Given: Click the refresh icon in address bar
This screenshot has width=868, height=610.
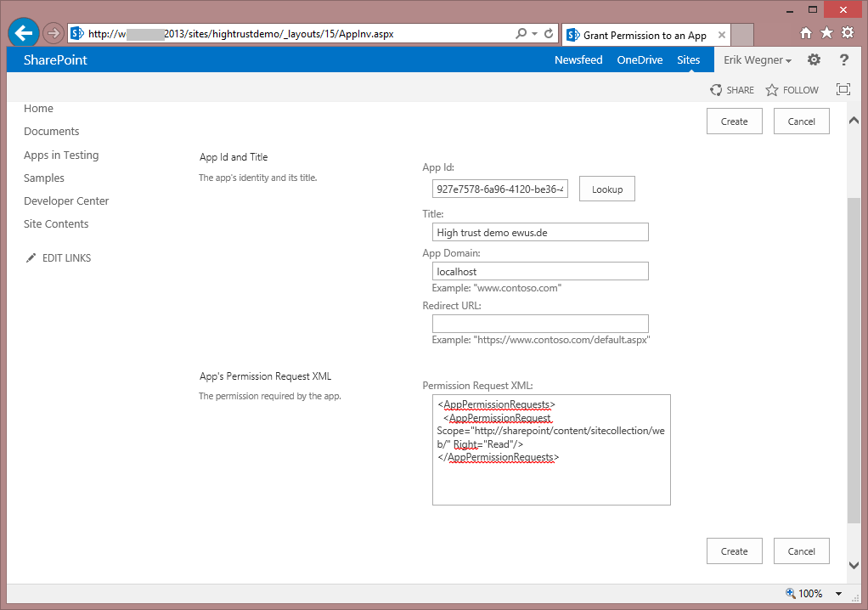Looking at the screenshot, I should click(x=549, y=34).
